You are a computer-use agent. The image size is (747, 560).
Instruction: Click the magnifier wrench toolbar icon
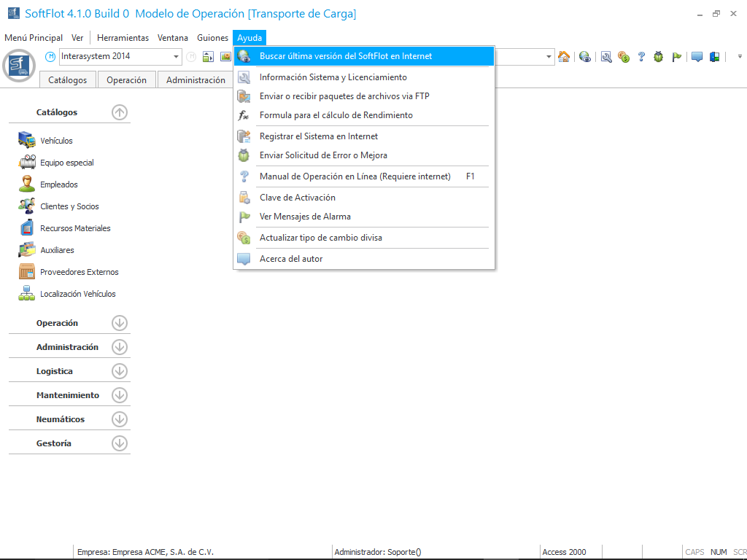[606, 57]
